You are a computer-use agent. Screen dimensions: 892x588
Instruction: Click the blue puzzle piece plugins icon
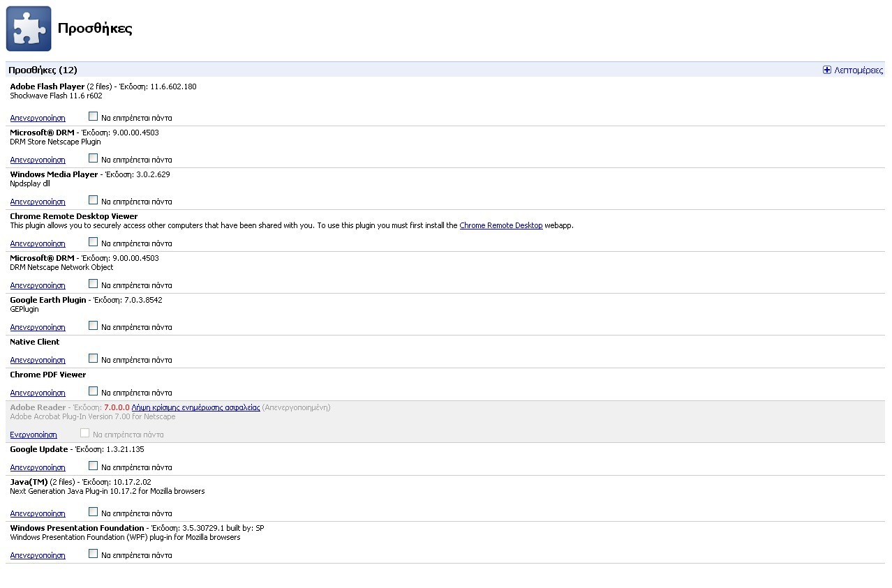pos(29,29)
